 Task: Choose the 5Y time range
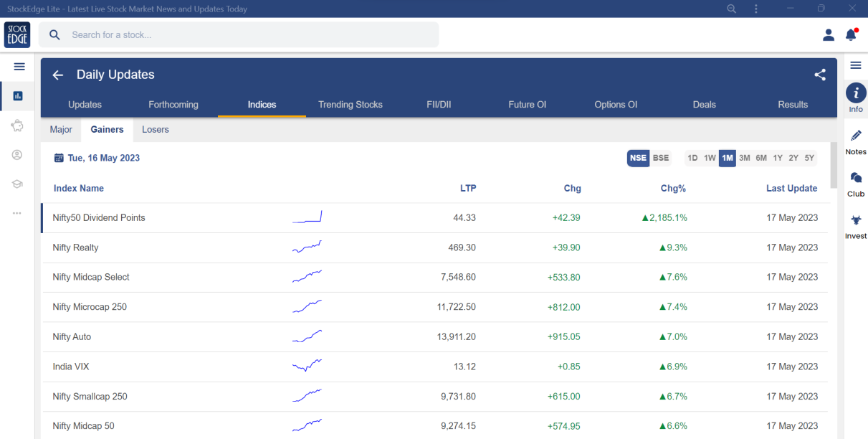coord(809,158)
